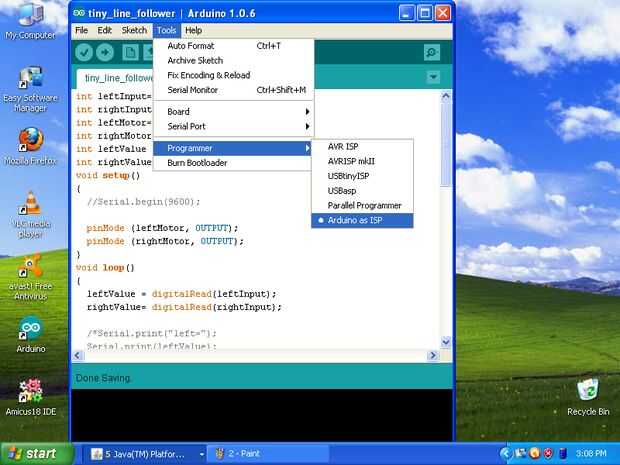Switch to 2 - Paint taskbar button

click(x=268, y=454)
